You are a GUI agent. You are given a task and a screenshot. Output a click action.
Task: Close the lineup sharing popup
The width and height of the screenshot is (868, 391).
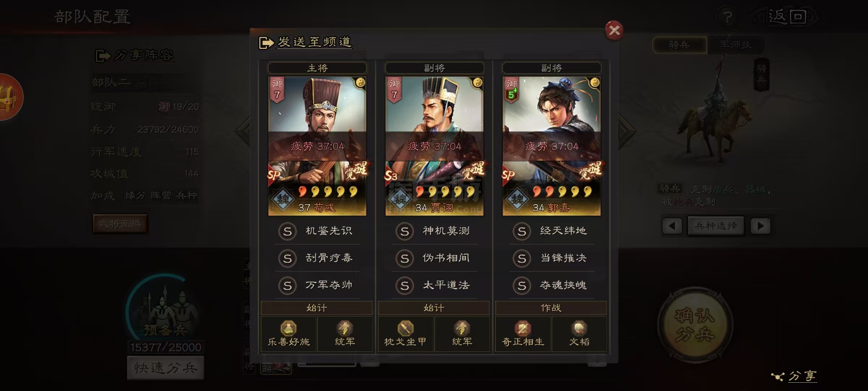pos(614,30)
